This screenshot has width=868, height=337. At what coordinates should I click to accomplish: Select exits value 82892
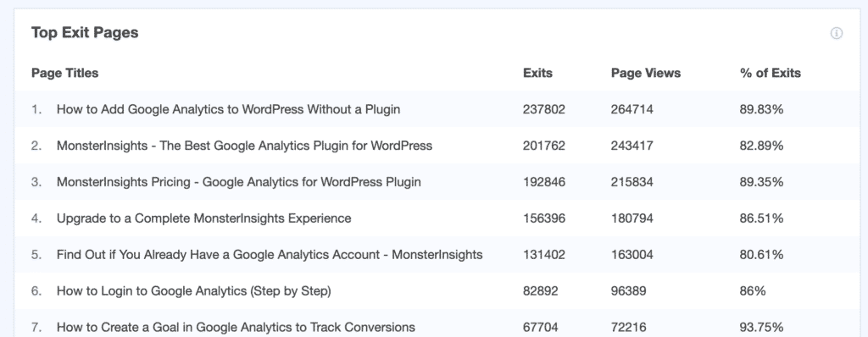541,291
